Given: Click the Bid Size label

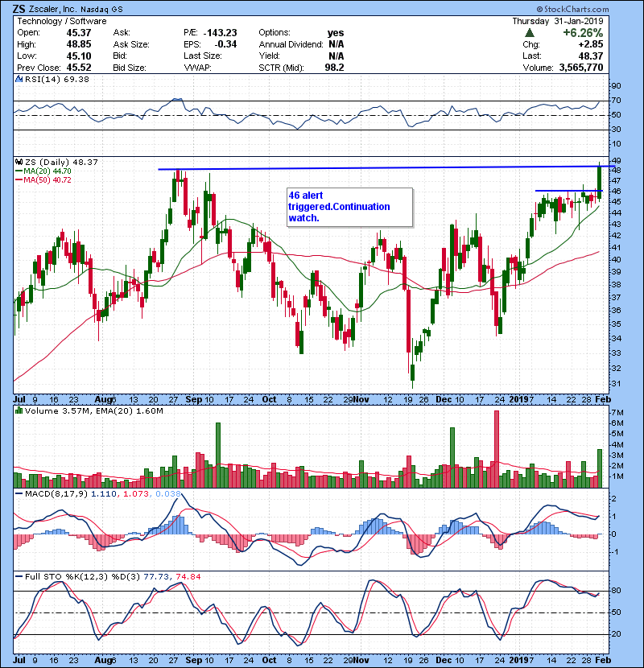Looking at the screenshot, I should tap(130, 68).
